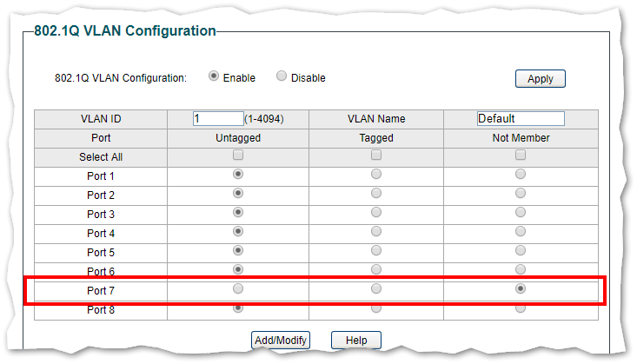Set Port 7 to Tagged

tap(376, 288)
